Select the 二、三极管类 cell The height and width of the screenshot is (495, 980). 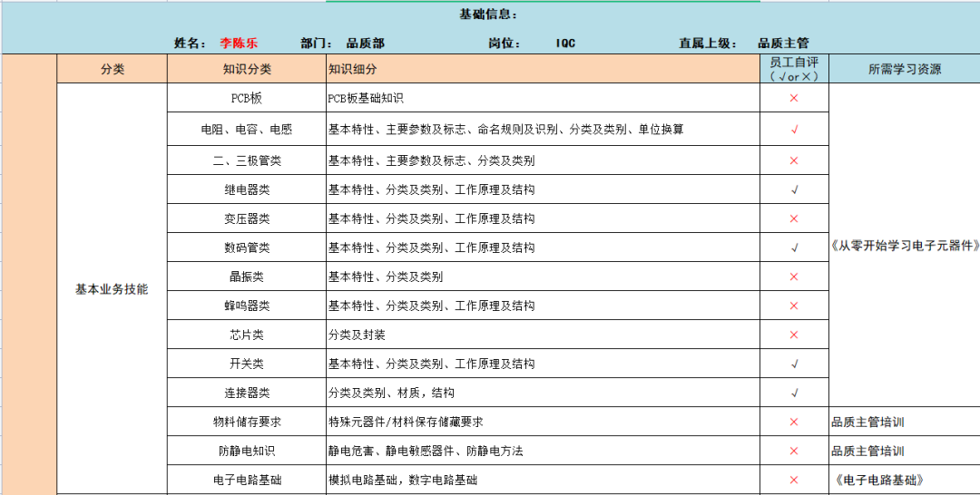point(247,160)
